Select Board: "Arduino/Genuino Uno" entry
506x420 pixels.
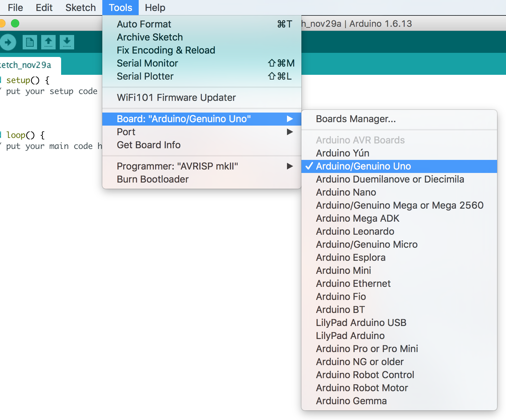[202, 119]
